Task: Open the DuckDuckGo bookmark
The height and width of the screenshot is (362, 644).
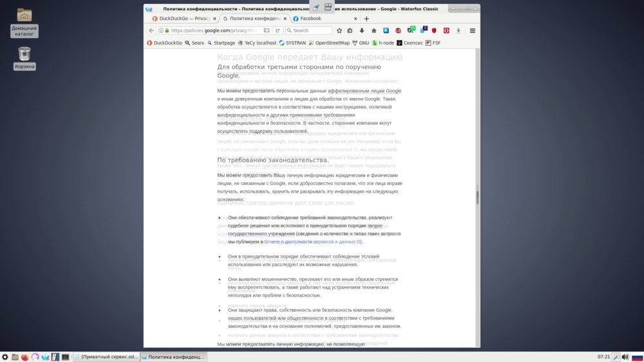Action: tap(164, 43)
